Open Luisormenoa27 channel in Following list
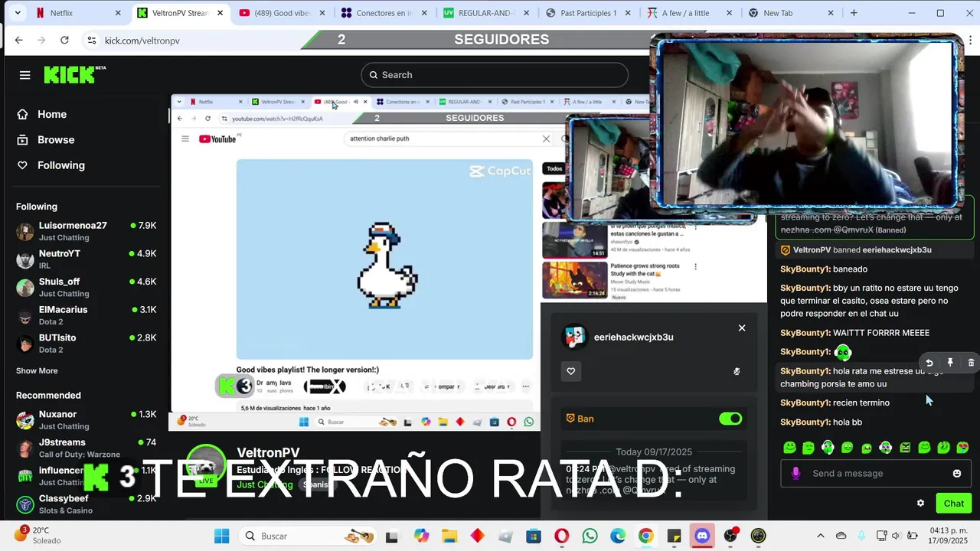This screenshot has width=980, height=551. [x=86, y=231]
